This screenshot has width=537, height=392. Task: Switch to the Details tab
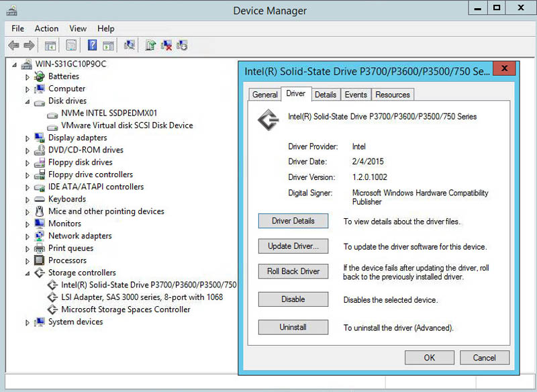[x=325, y=95]
